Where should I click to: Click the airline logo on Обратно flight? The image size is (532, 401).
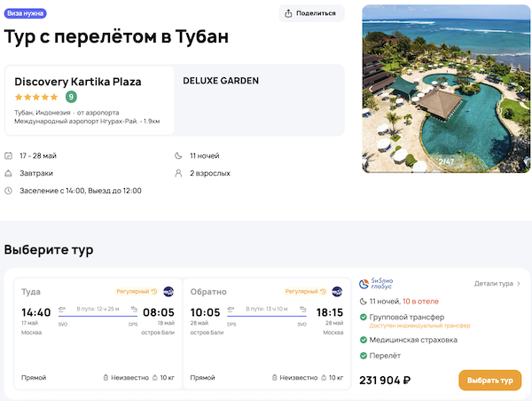pos(337,291)
